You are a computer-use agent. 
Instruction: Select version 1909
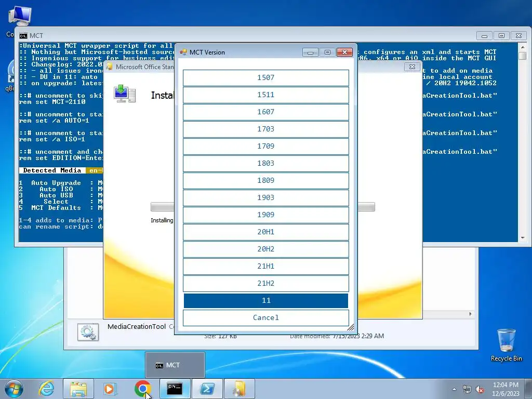coord(265,215)
